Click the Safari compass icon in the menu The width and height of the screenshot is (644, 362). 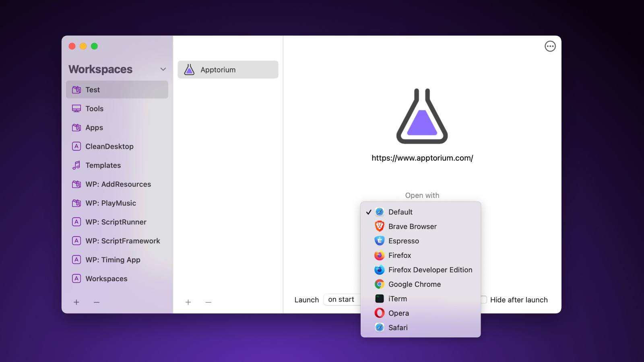pyautogui.click(x=380, y=327)
